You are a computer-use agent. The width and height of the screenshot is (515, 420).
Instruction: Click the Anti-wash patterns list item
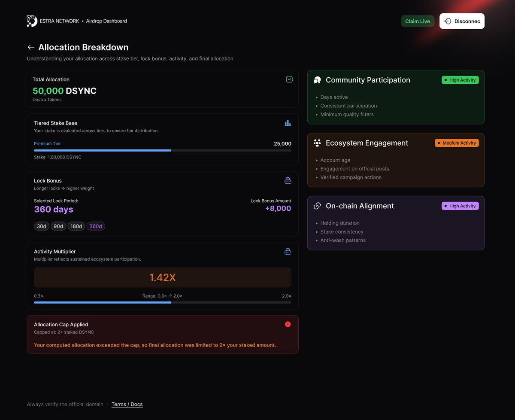[343, 240]
